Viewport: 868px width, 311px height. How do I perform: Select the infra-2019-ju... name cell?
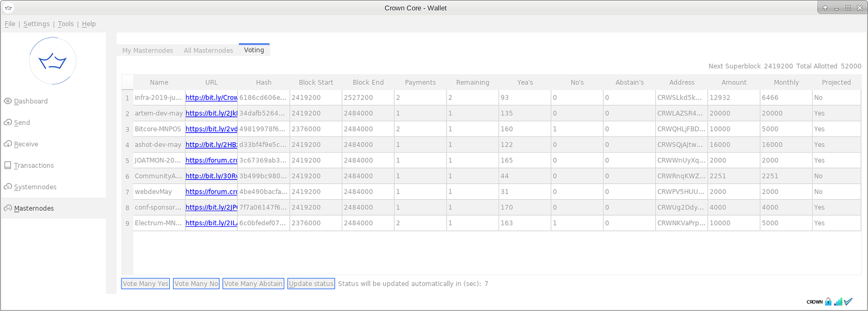tap(159, 98)
